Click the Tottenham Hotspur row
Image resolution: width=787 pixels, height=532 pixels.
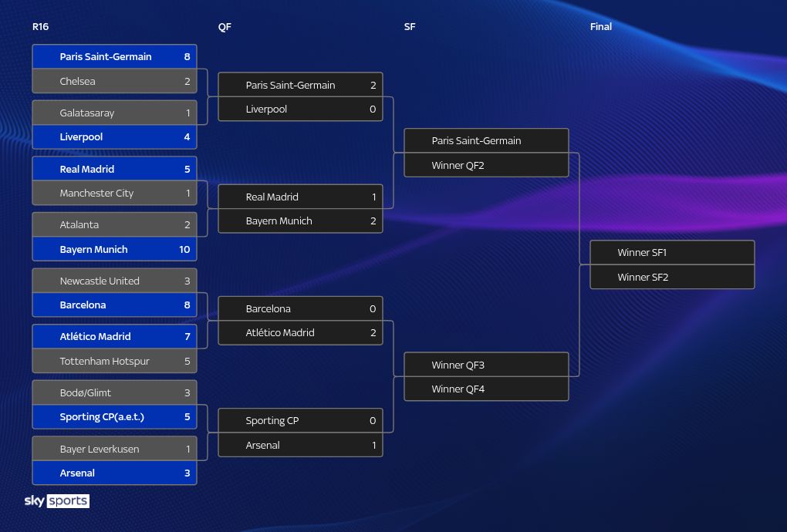click(114, 361)
